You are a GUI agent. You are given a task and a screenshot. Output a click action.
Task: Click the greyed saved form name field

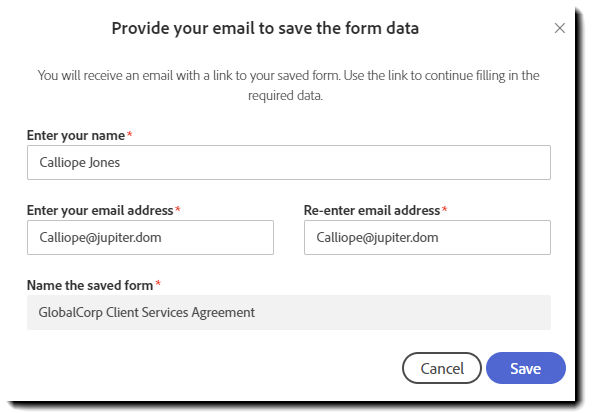tap(289, 312)
